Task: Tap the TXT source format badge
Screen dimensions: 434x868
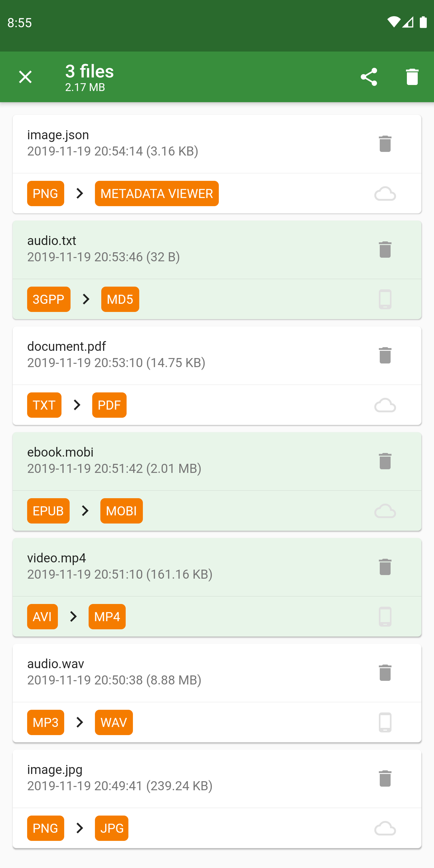Action: click(44, 405)
